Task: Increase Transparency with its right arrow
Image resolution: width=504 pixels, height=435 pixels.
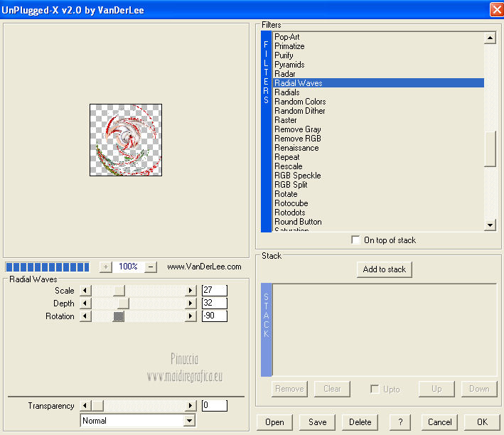Action: click(x=191, y=405)
